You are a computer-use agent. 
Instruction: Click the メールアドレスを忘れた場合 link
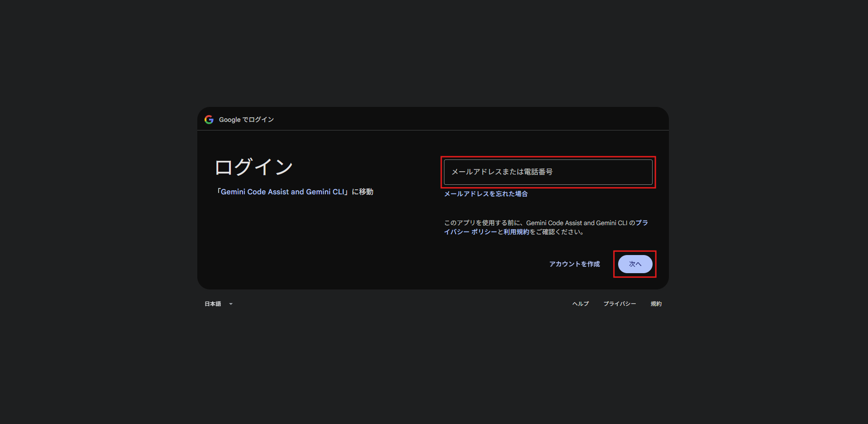[x=486, y=194]
